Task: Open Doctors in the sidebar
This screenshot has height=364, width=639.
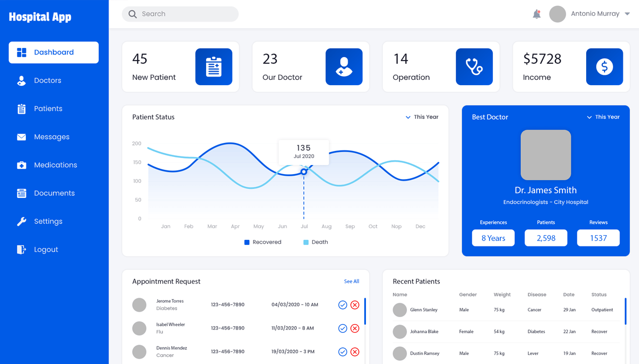Action: 47,81
